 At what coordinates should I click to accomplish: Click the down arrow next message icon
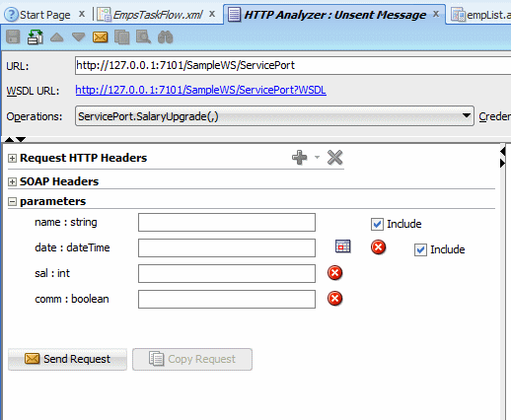(x=79, y=37)
